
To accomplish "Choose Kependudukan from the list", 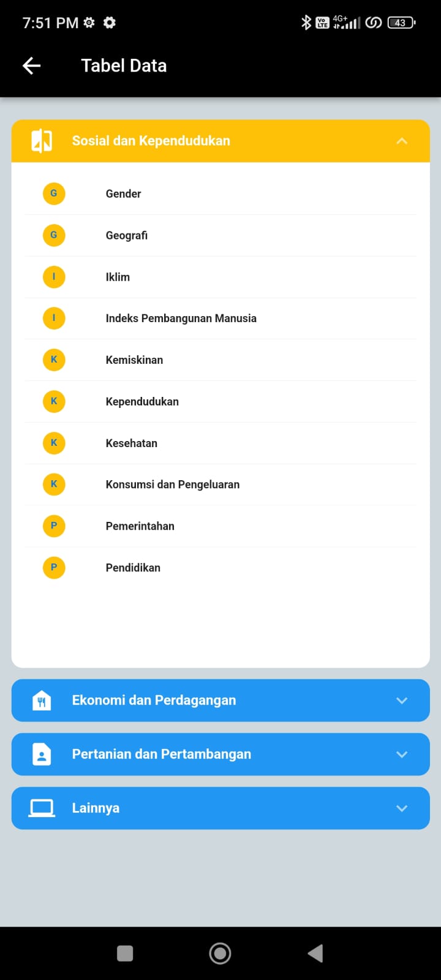I will [142, 402].
